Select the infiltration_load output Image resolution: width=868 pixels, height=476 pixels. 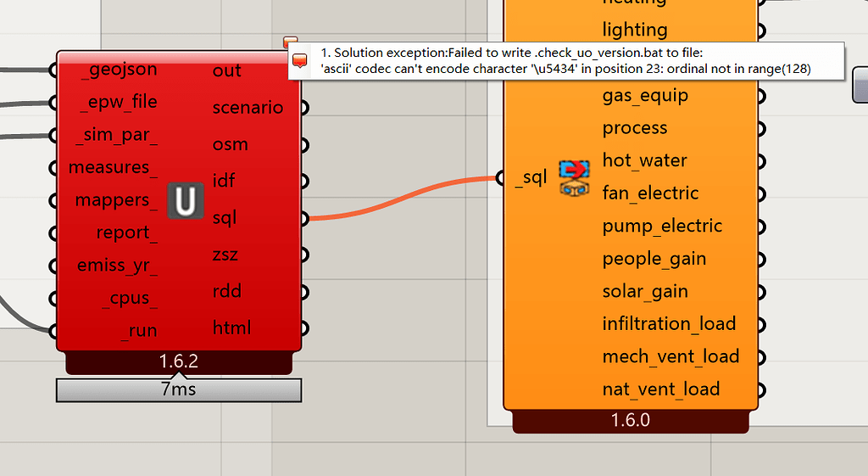click(670, 323)
